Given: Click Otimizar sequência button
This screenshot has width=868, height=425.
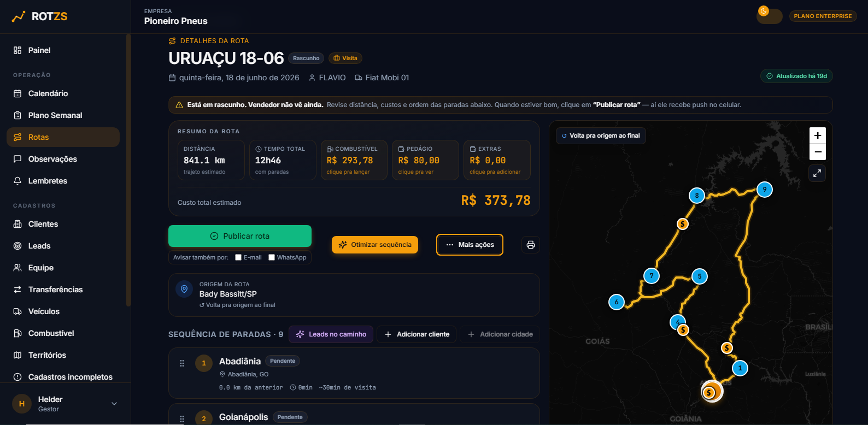Looking at the screenshot, I should 375,245.
